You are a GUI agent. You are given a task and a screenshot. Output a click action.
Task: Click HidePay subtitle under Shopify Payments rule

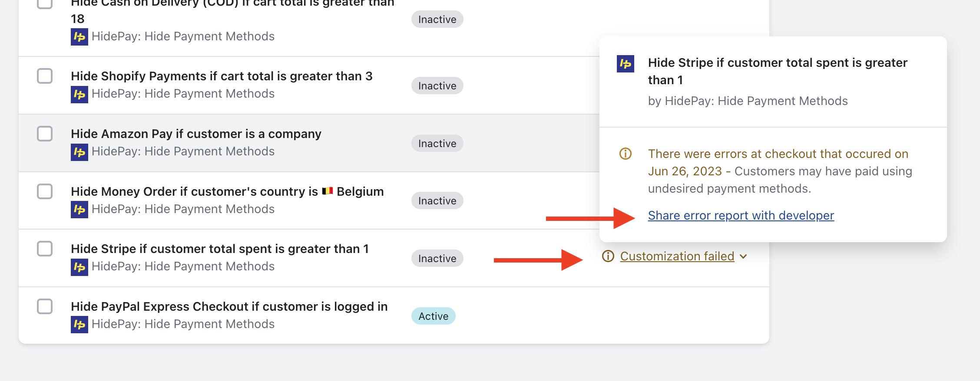click(x=183, y=93)
